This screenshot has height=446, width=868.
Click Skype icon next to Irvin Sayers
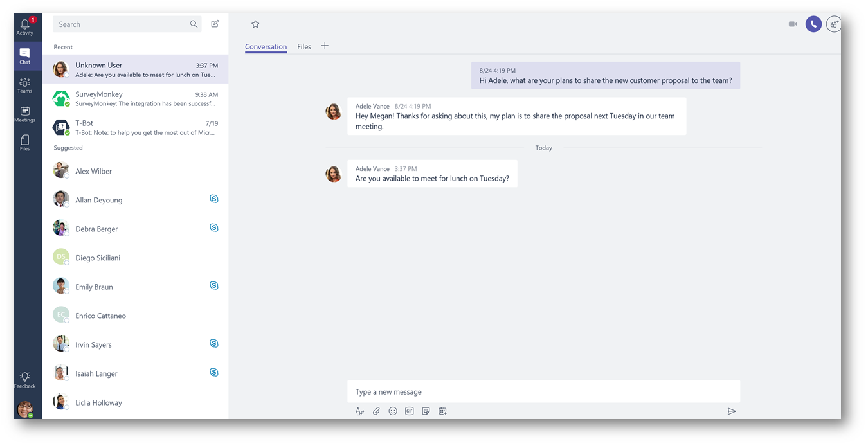click(214, 343)
